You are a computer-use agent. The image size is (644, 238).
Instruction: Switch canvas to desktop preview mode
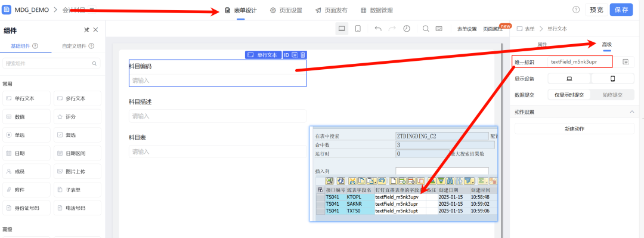(342, 29)
